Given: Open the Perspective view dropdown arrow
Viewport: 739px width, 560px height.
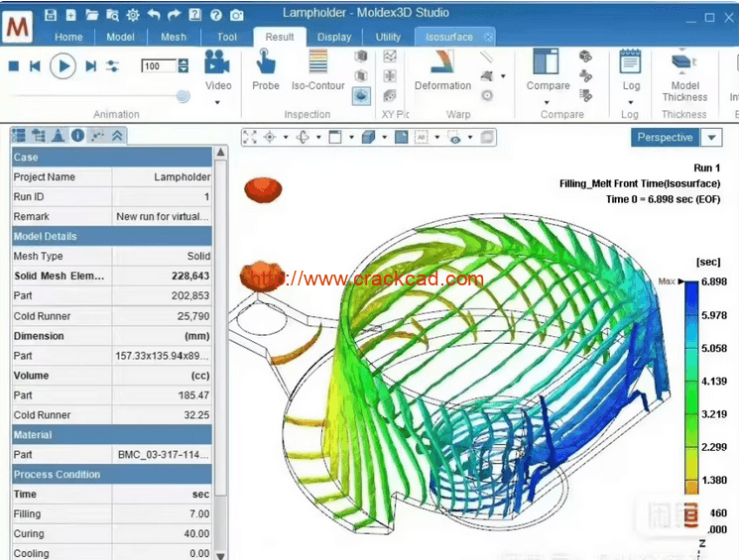Looking at the screenshot, I should pos(711,137).
